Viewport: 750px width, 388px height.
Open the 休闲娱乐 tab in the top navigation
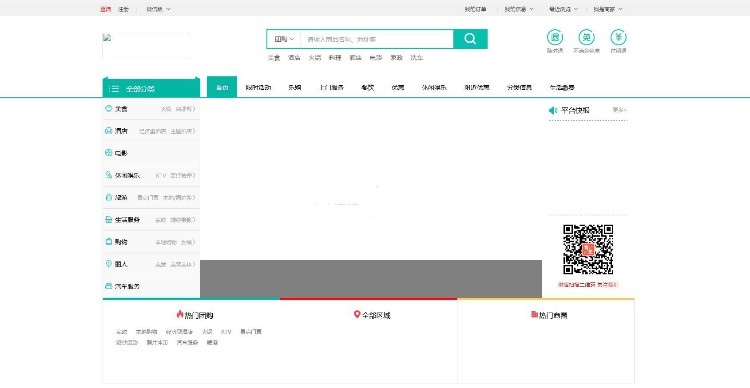tap(434, 88)
